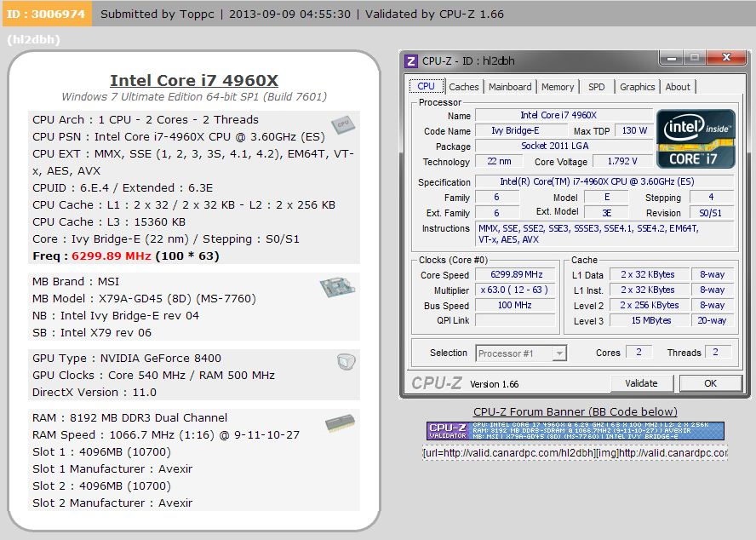Click the Ext. Model 3E value
Image resolution: width=756 pixels, height=540 pixels.
[606, 212]
